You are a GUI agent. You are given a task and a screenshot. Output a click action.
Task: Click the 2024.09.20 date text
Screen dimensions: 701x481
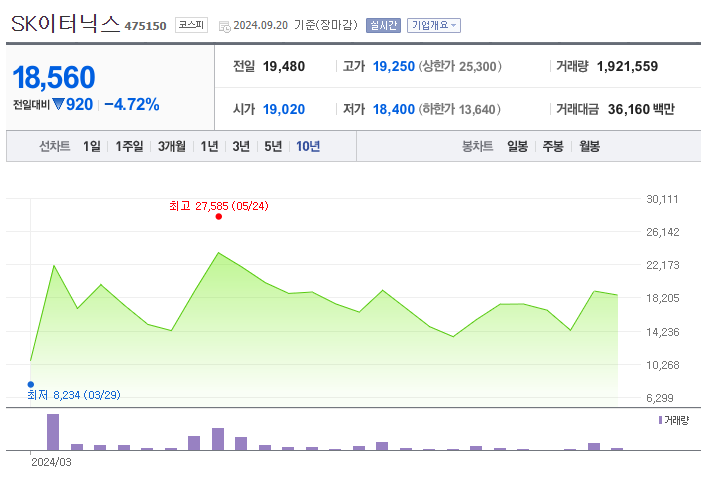coord(261,25)
